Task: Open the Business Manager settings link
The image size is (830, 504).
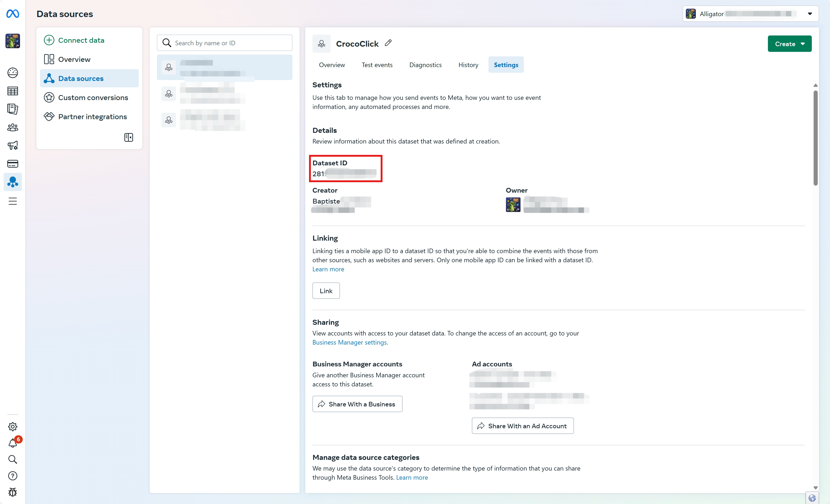Action: pyautogui.click(x=349, y=342)
